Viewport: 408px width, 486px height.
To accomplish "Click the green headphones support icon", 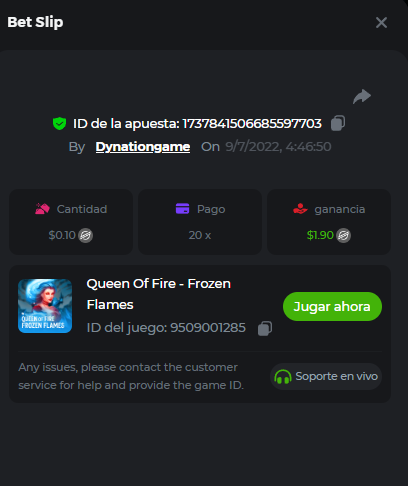I will pyautogui.click(x=283, y=377).
